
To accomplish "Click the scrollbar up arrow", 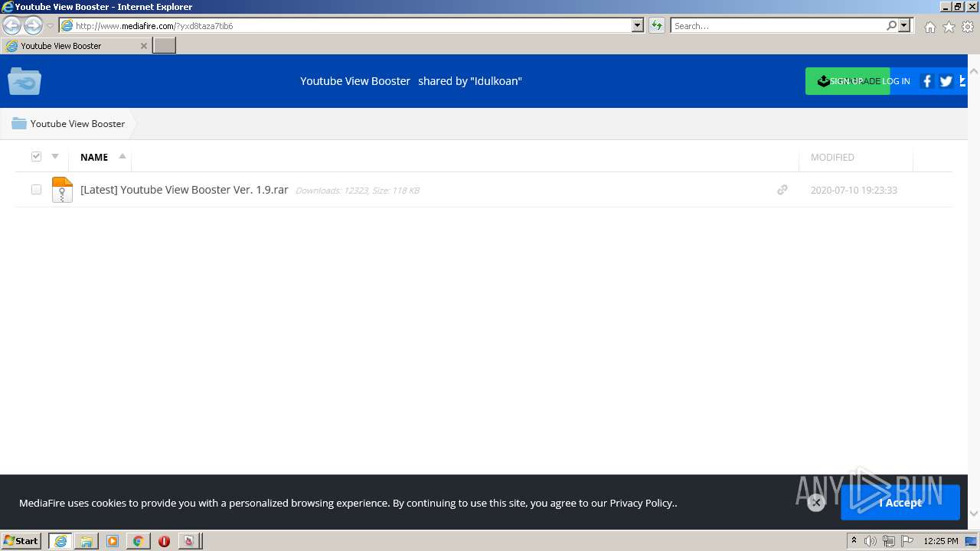I will [x=974, y=71].
